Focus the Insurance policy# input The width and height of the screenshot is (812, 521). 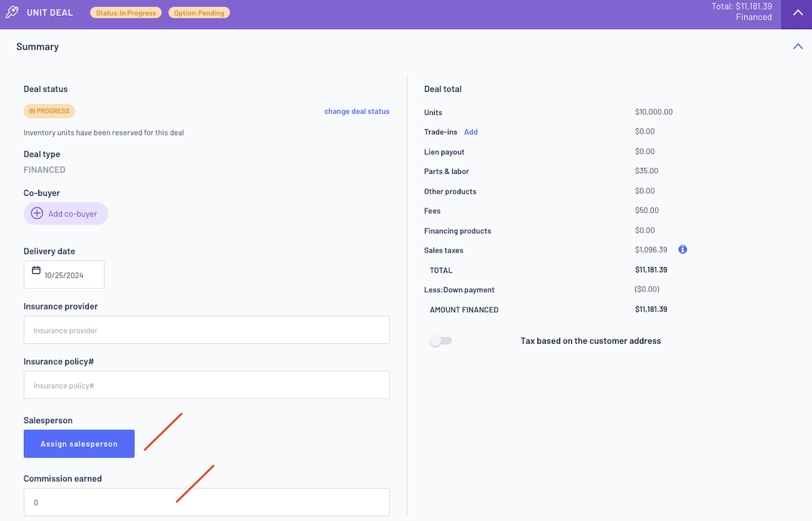click(x=206, y=385)
